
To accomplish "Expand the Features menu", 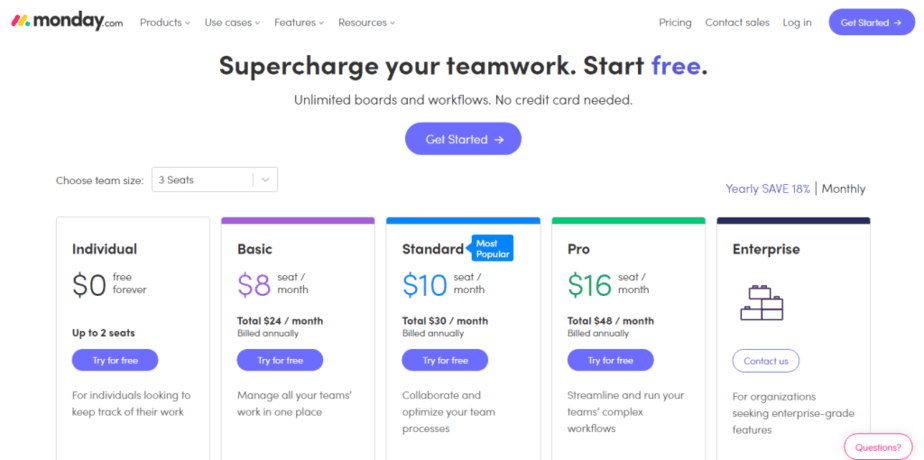I will [x=299, y=23].
